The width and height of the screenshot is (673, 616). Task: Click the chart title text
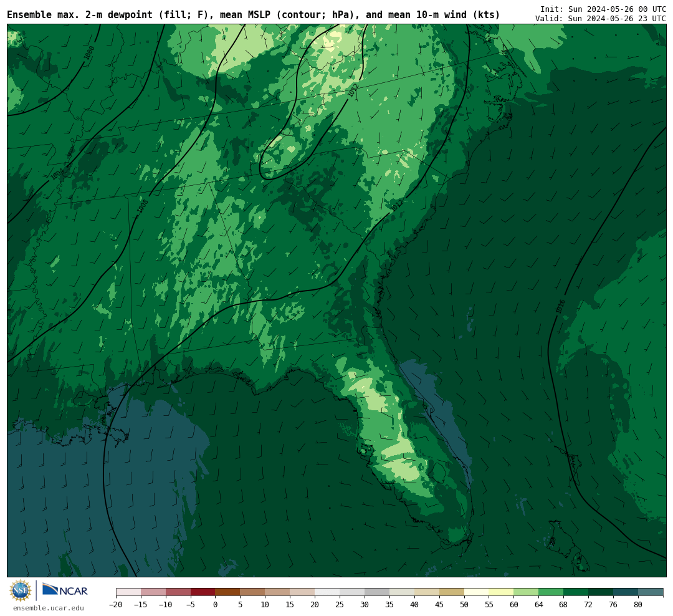pyautogui.click(x=253, y=15)
